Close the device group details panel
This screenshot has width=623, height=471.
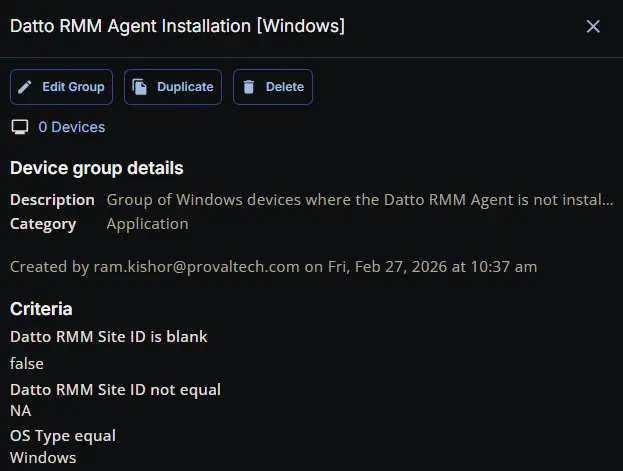[x=593, y=26]
